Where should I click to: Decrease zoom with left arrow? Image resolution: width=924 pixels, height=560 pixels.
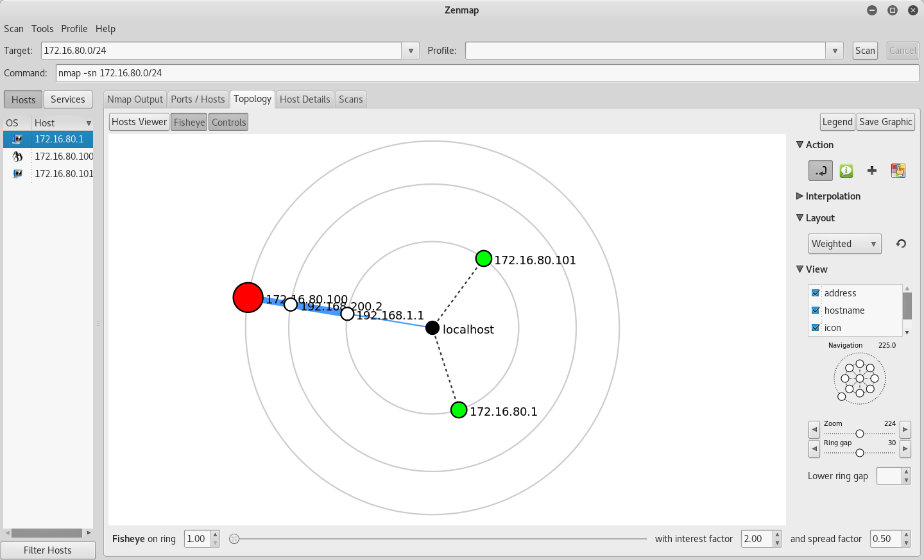(814, 429)
